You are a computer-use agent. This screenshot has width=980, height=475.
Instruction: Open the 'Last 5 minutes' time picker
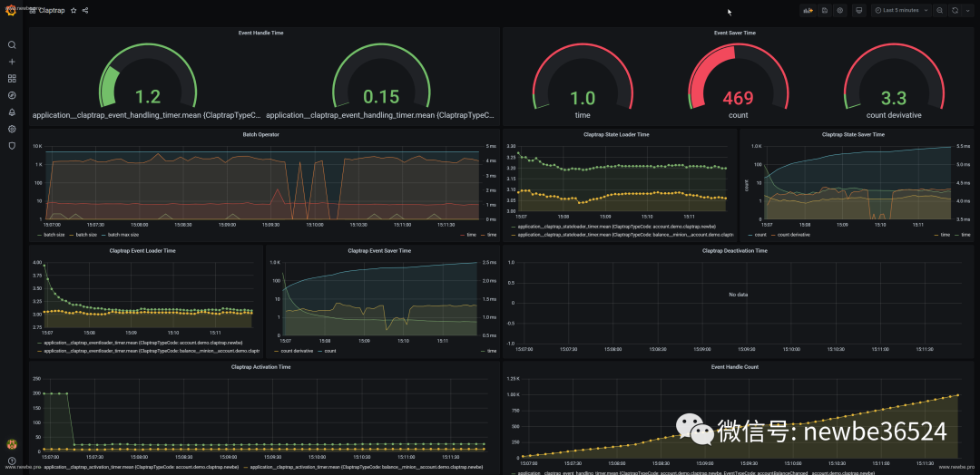[x=901, y=11]
